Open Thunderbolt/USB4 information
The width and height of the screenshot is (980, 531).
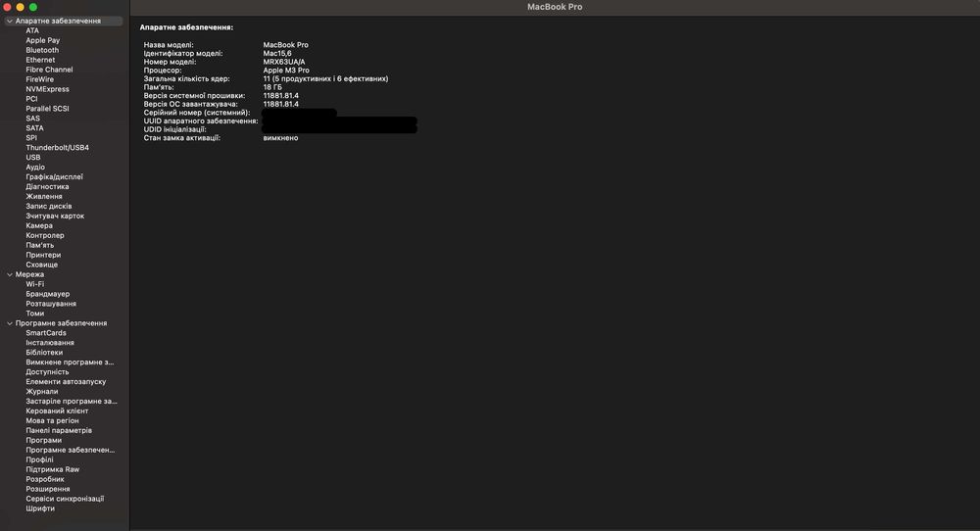(58, 147)
